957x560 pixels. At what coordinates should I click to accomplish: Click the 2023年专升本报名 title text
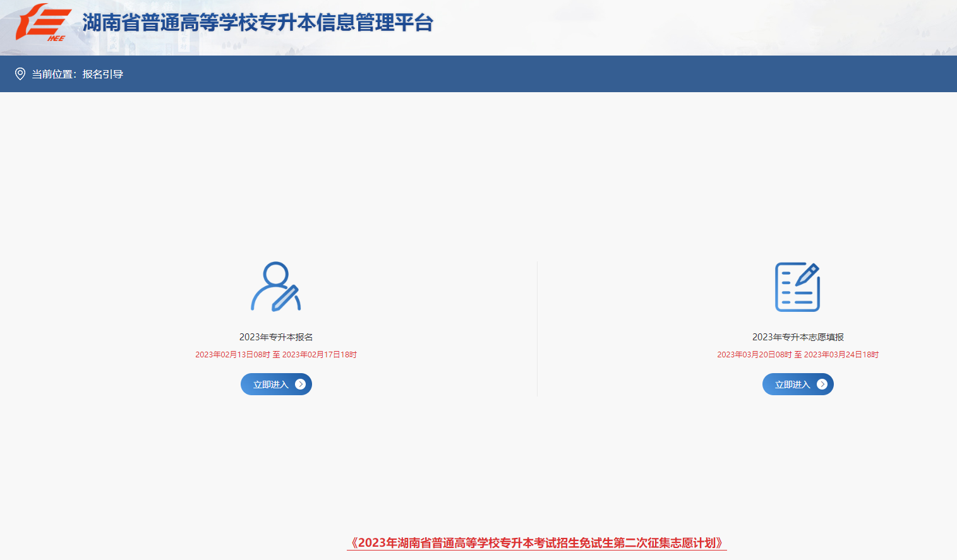pos(276,337)
